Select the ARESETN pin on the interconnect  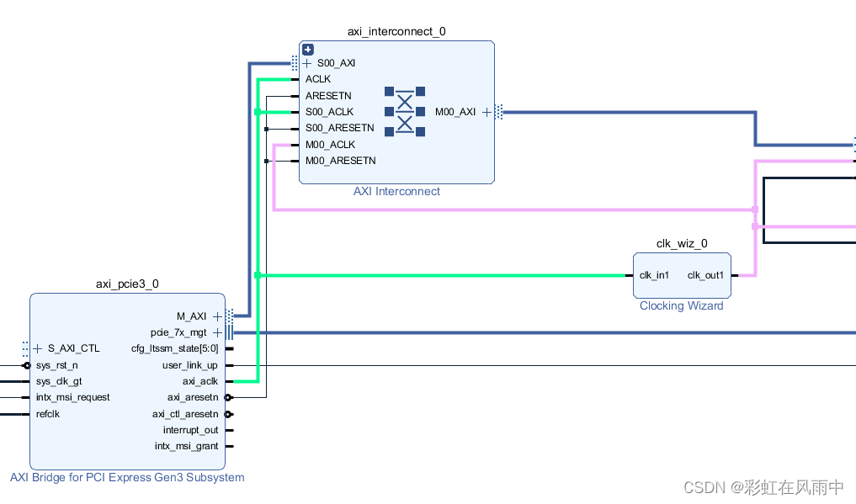point(328,95)
